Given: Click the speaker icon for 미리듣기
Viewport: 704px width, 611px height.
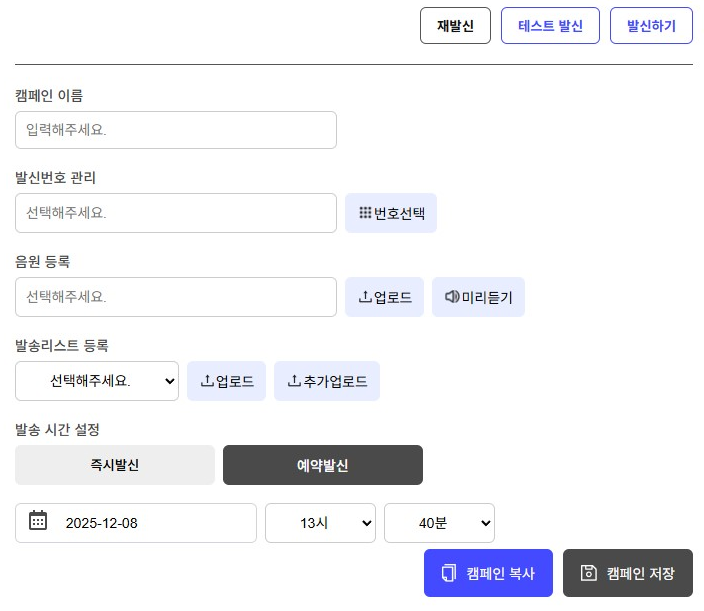Looking at the screenshot, I should (x=452, y=297).
